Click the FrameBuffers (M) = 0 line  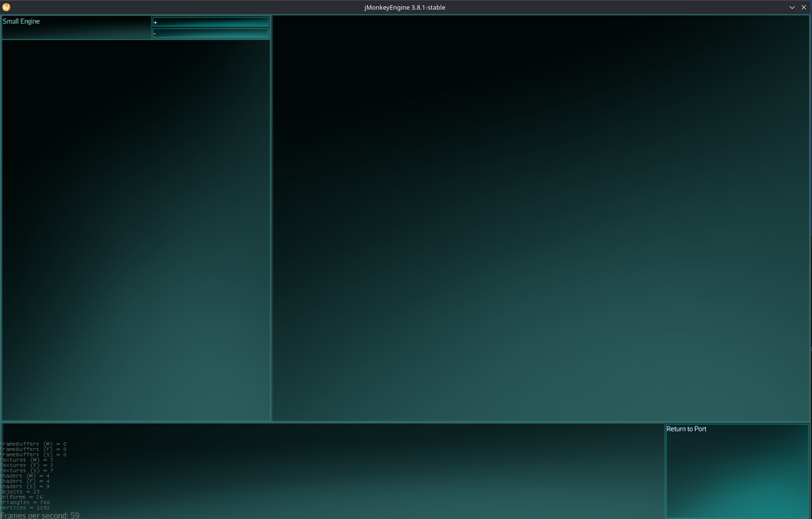pyautogui.click(x=33, y=444)
